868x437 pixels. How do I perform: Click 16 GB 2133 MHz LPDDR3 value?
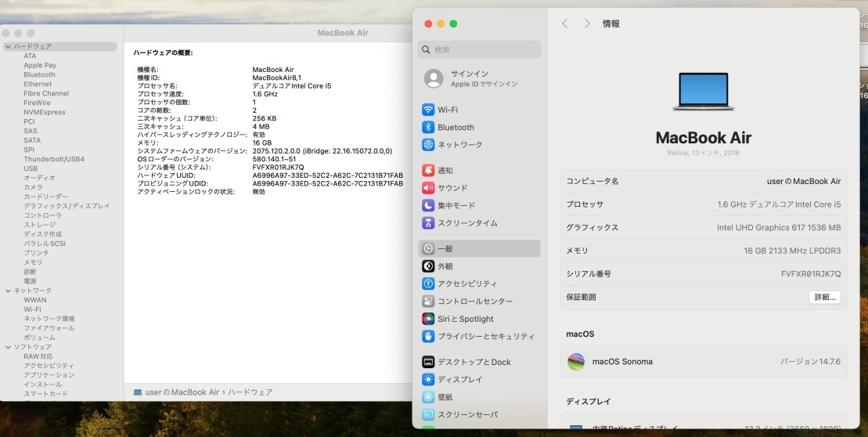coord(792,251)
